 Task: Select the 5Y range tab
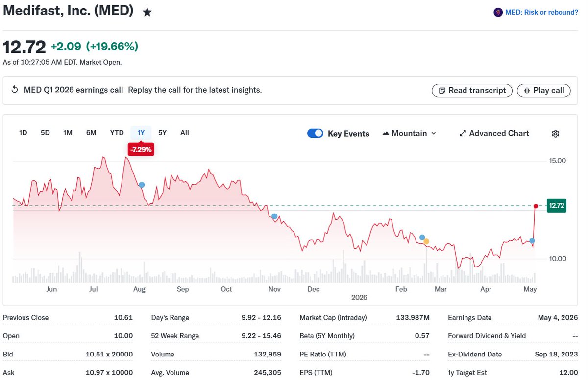point(163,133)
